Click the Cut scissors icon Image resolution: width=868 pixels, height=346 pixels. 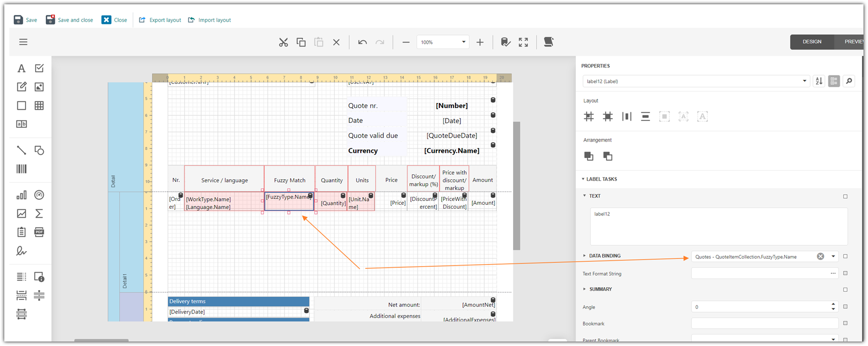coord(283,42)
